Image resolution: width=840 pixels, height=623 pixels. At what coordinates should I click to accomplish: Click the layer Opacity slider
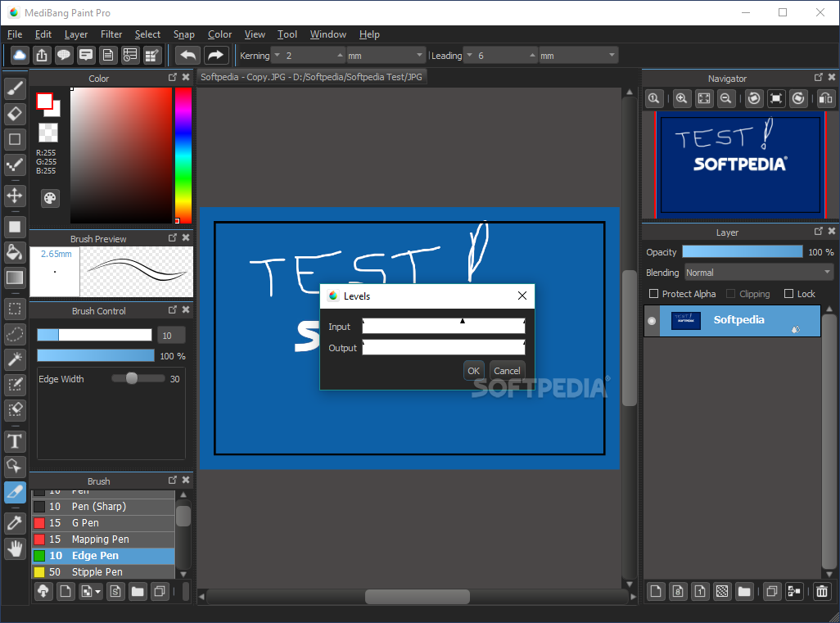click(x=742, y=252)
